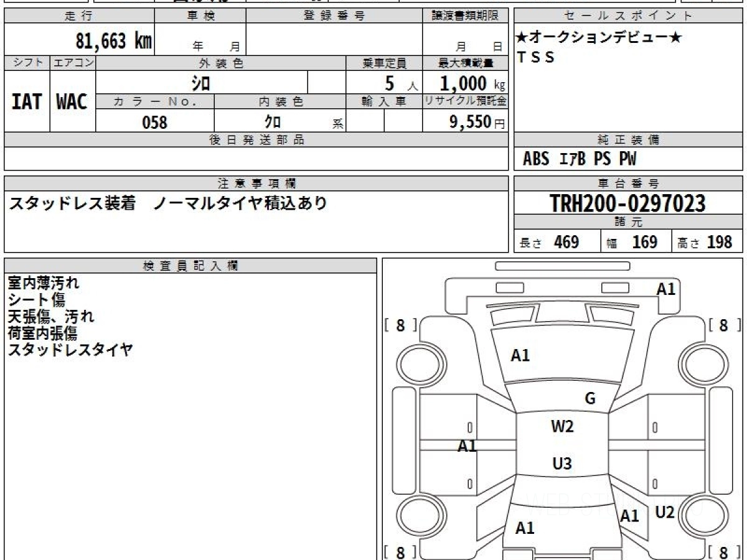747x560 pixels.
Task: Click the 外装色 header
Action: pyautogui.click(x=221, y=63)
